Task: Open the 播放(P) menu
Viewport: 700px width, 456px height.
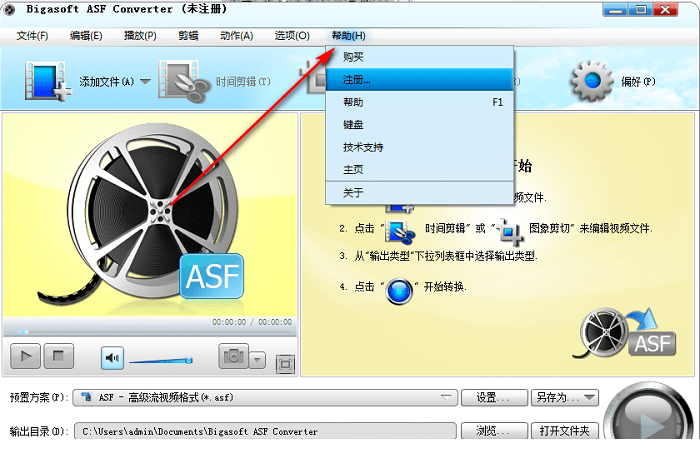Action: coord(140,36)
